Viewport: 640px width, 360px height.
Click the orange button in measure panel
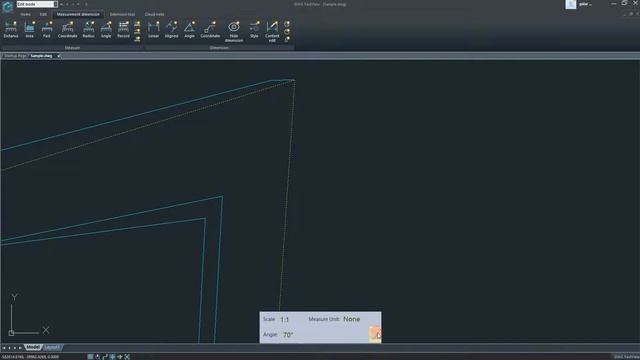pyautogui.click(x=375, y=334)
